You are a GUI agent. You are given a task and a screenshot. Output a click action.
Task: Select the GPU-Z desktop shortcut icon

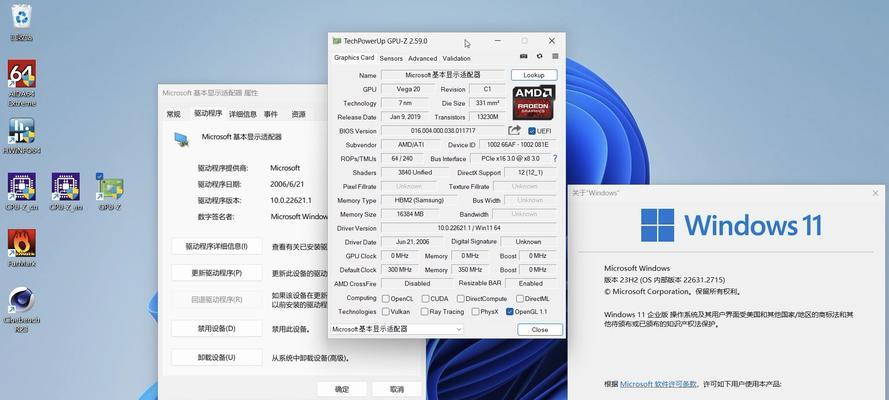[x=110, y=187]
